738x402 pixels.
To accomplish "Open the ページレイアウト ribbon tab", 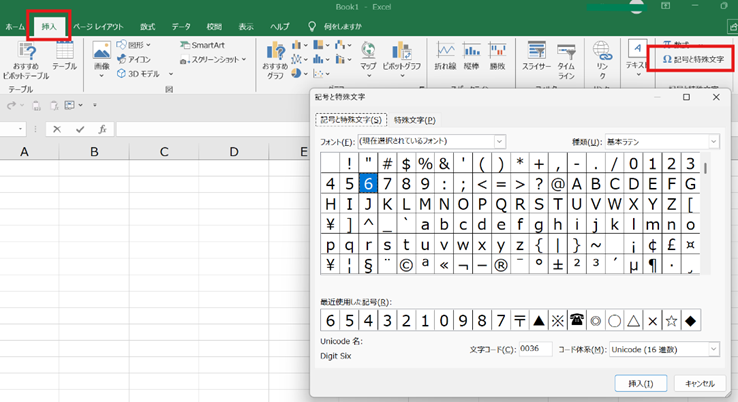I will click(99, 25).
